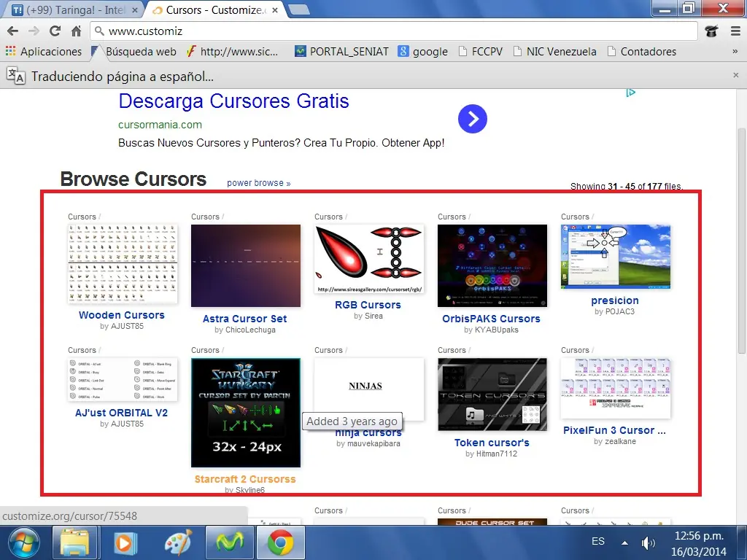Image resolution: width=747 pixels, height=560 pixels.
Task: Close the translation bar
Action: [x=735, y=75]
